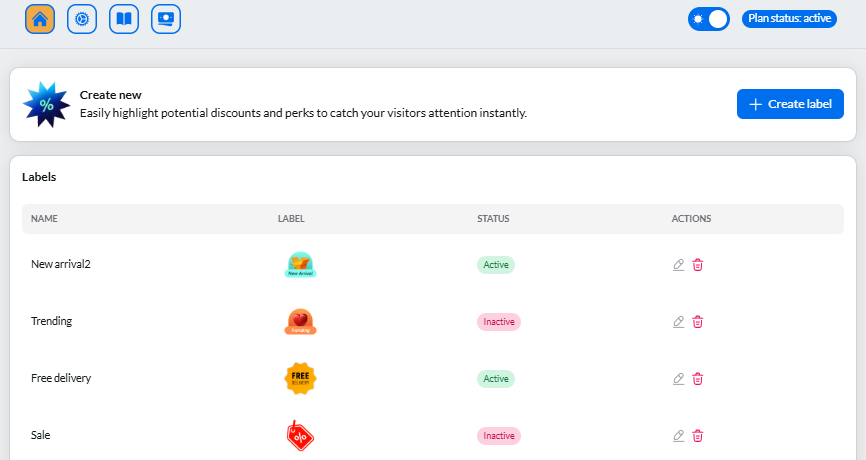Click the Free delivery label thumbnail
The image size is (866, 460).
300,378
